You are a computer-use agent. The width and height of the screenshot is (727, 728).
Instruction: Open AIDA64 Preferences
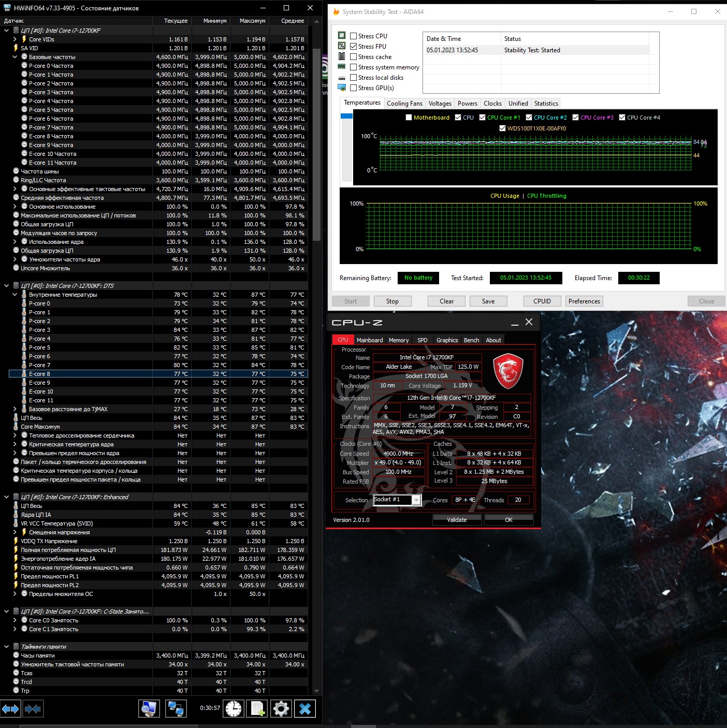click(x=584, y=301)
